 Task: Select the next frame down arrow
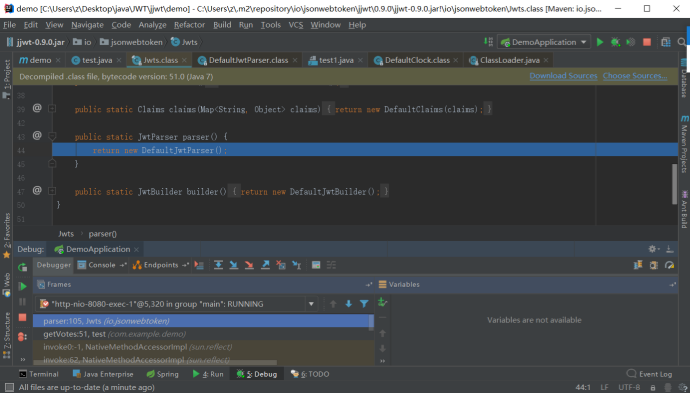point(349,304)
